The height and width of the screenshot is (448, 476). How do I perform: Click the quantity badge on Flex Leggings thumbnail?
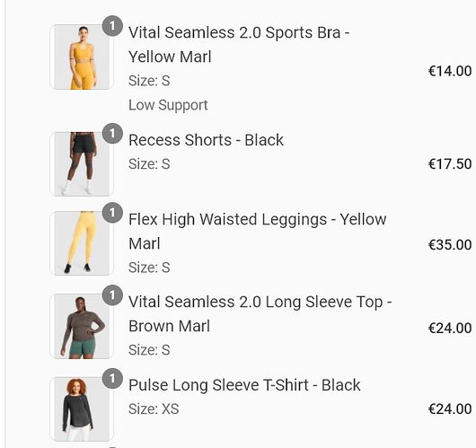point(112,213)
